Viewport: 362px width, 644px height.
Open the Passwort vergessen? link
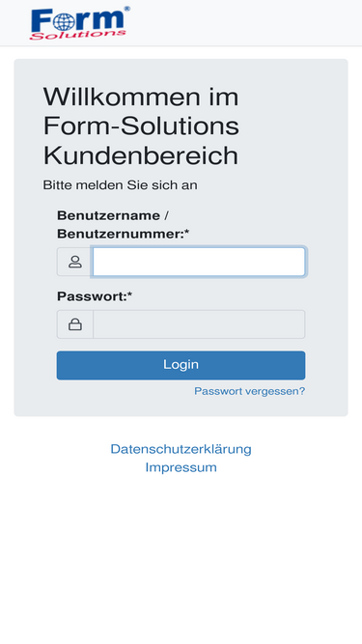(250, 391)
